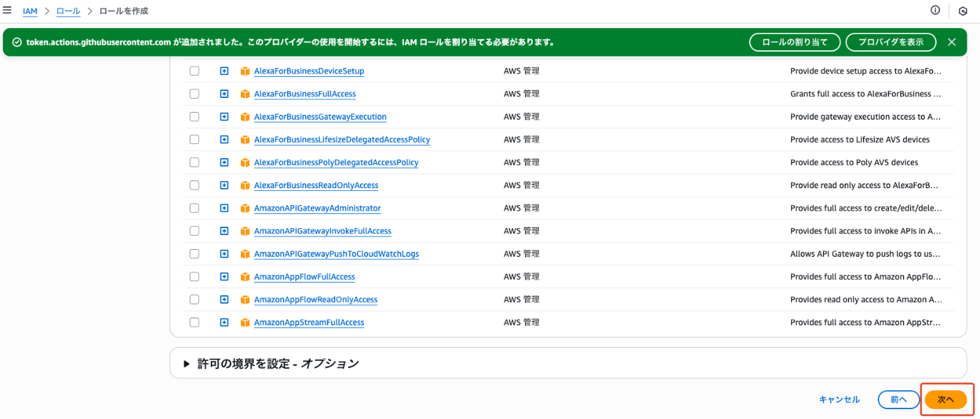Enable the AmazonAPIGatewayPushToCloudWatchLogs checkbox
980x419 pixels.
[194, 254]
